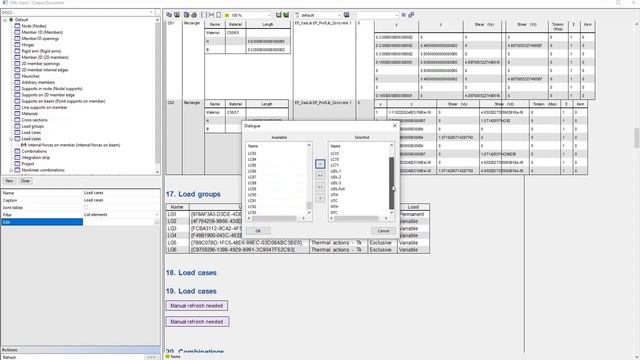Click the second icon in document toolbar

[x=177, y=15]
